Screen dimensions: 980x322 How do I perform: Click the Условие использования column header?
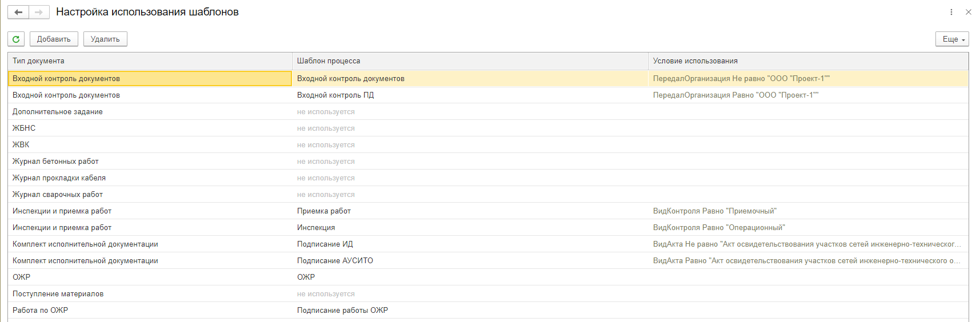pos(695,61)
